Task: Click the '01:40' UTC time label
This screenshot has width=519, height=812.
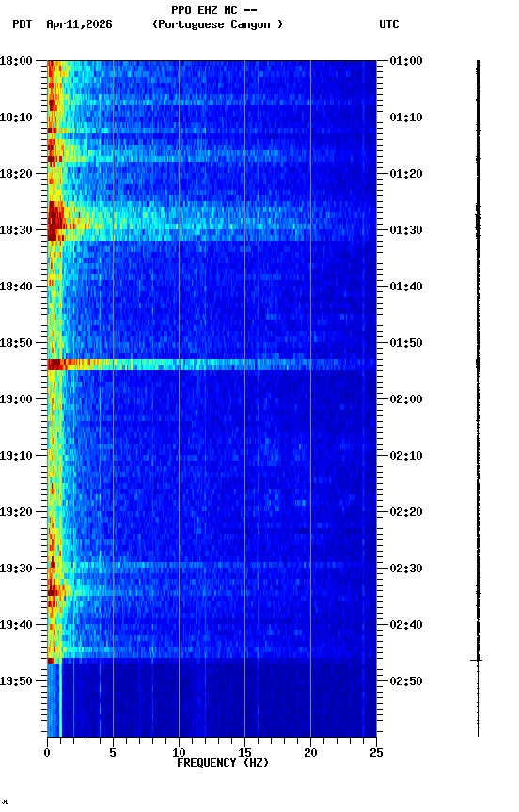Action: (406, 287)
